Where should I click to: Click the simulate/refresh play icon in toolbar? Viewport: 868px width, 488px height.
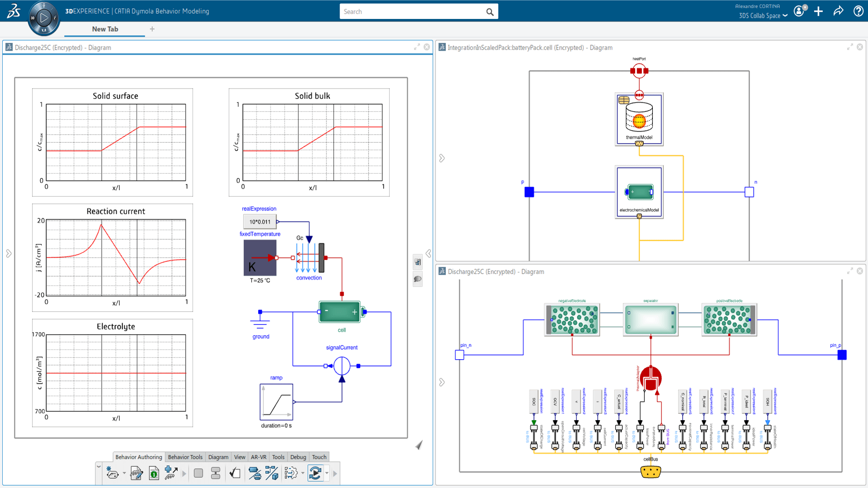(x=315, y=473)
